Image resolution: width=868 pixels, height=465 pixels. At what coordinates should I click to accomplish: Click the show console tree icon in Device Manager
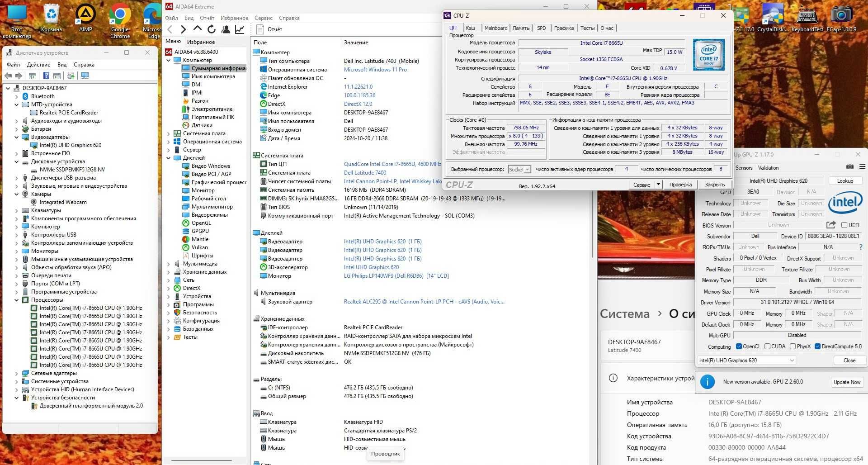coord(32,76)
